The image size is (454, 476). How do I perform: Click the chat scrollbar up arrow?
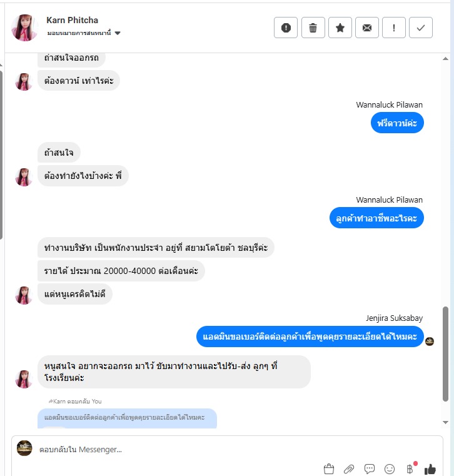445,59
